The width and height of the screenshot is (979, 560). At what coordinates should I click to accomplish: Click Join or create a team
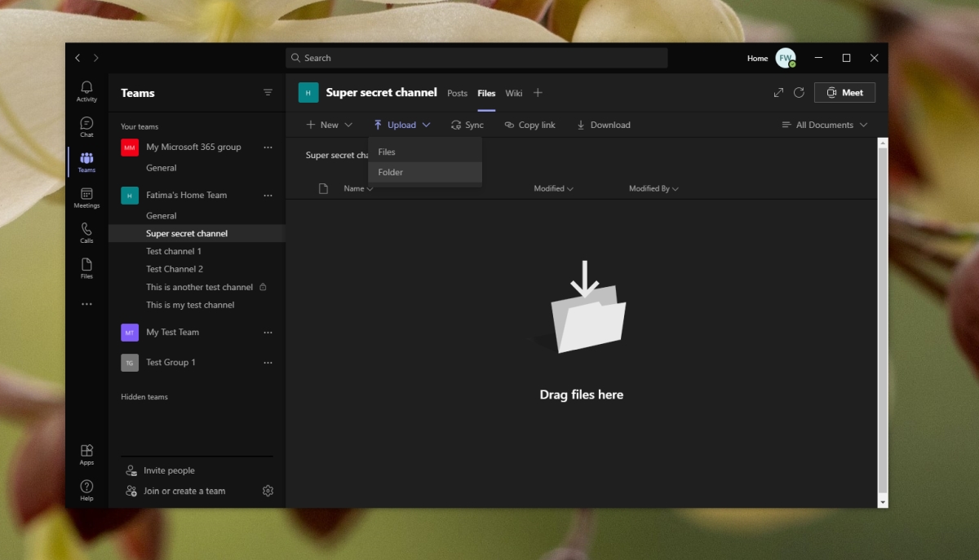tap(184, 491)
